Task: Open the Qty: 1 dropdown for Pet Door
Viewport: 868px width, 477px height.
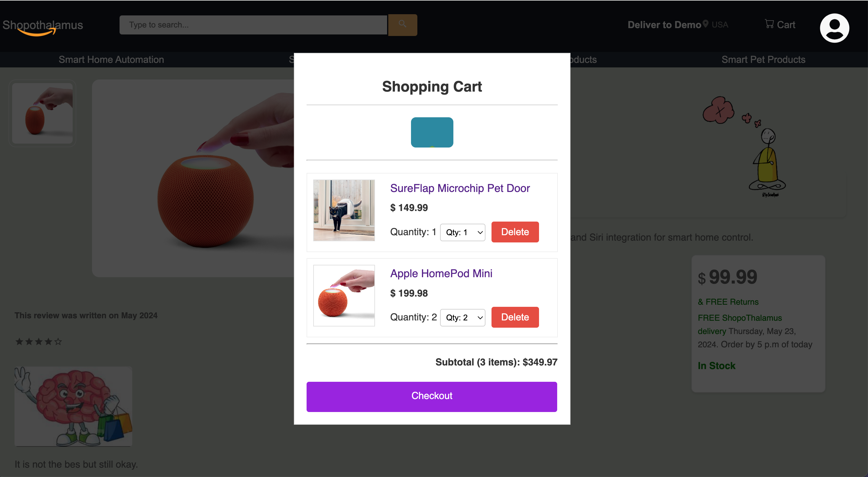Action: coord(462,232)
